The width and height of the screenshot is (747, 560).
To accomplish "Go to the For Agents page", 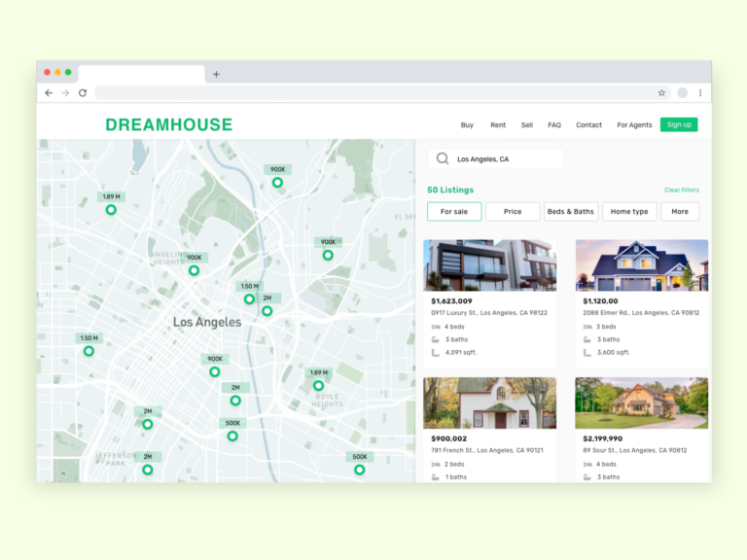I will click(634, 125).
